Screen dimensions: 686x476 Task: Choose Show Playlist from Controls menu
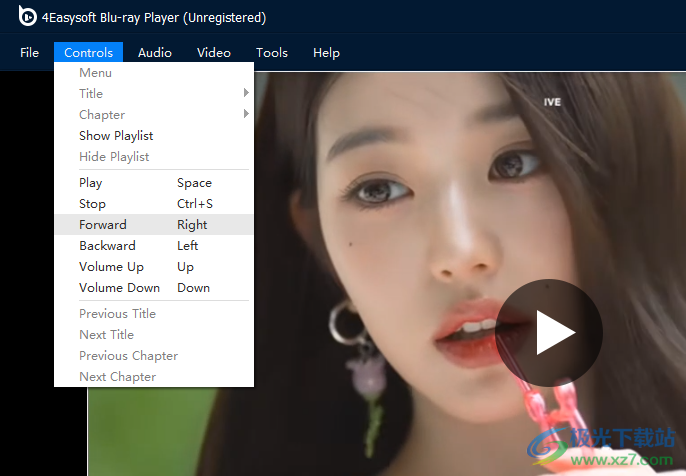coord(154,136)
